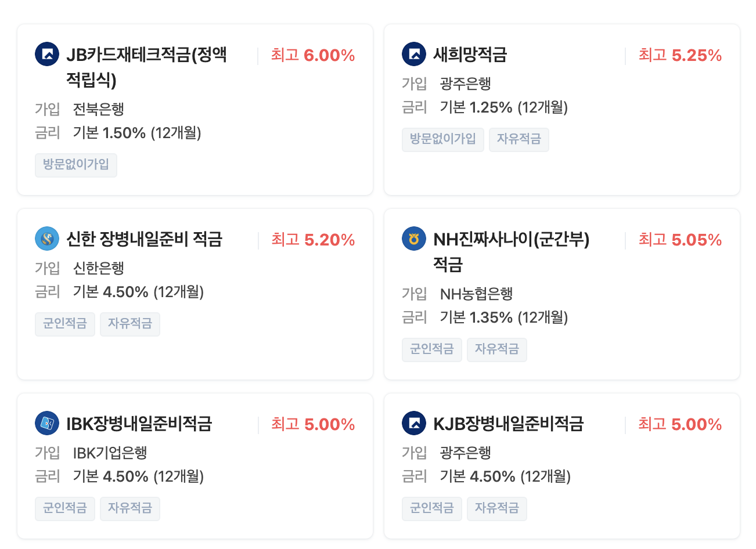
Task: Click the NH농협은행 logo icon
Action: tap(414, 239)
